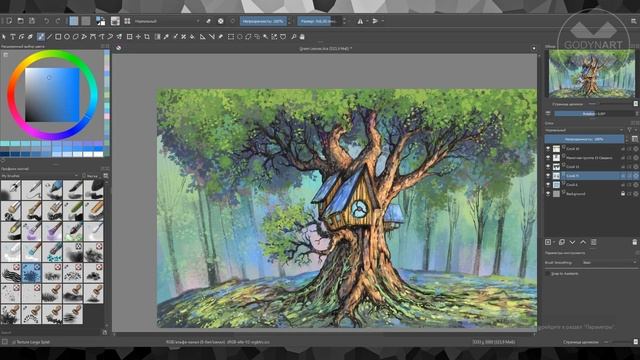Hide the Background layer
This screenshot has height=360, width=640.
click(548, 194)
